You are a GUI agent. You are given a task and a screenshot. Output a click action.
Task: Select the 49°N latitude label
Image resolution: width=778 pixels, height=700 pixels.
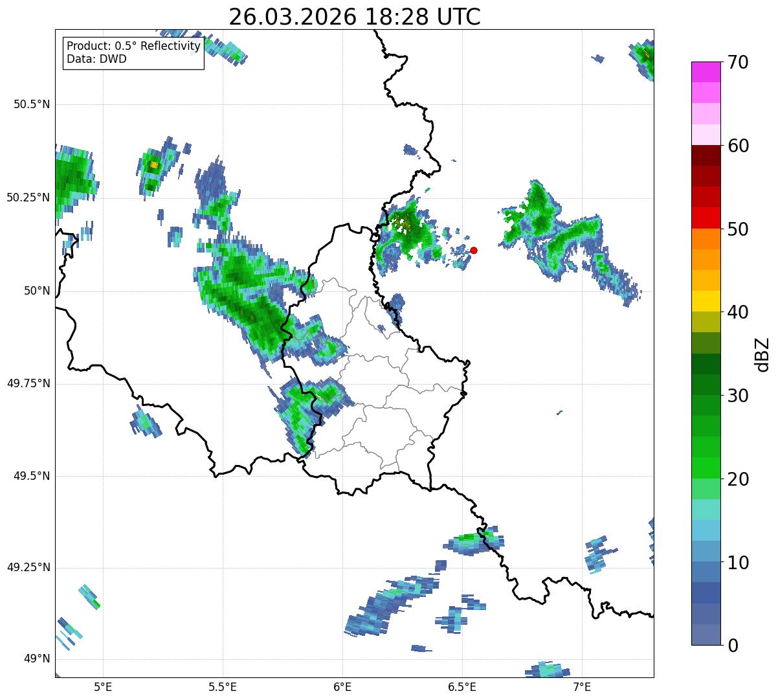tap(36, 659)
